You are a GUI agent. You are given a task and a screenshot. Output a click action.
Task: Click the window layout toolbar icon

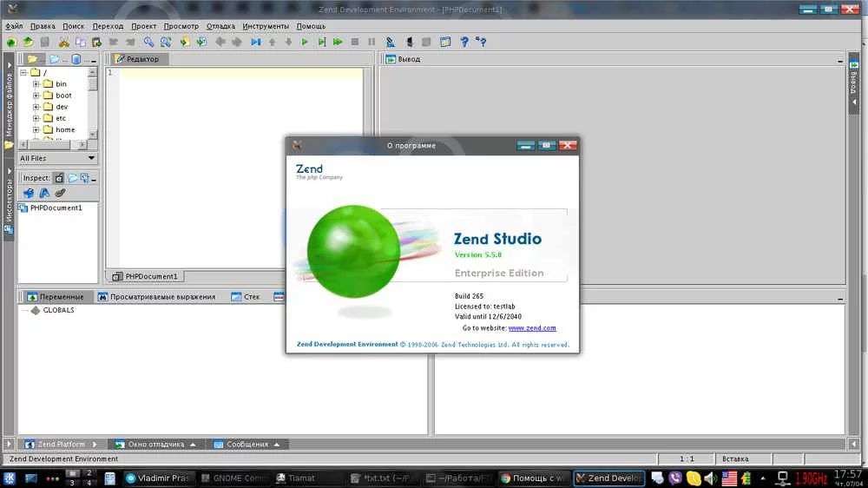point(445,42)
